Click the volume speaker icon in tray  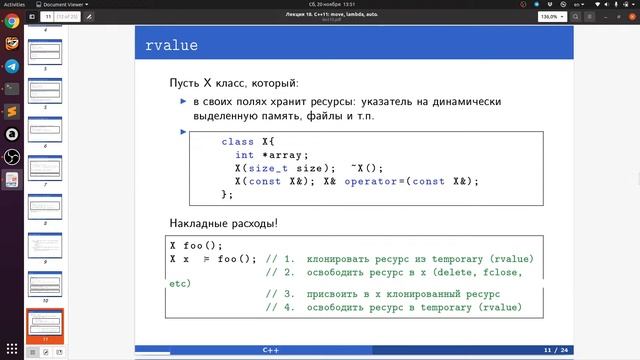pos(607,4)
